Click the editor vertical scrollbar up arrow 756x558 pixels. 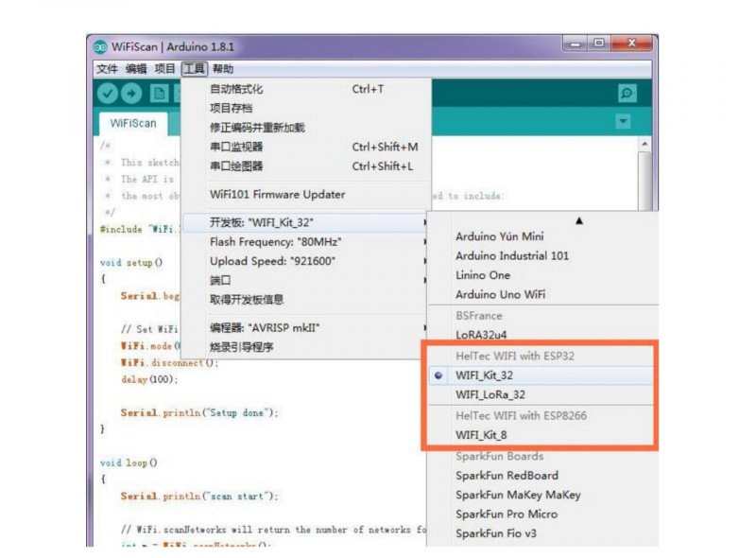(x=644, y=145)
